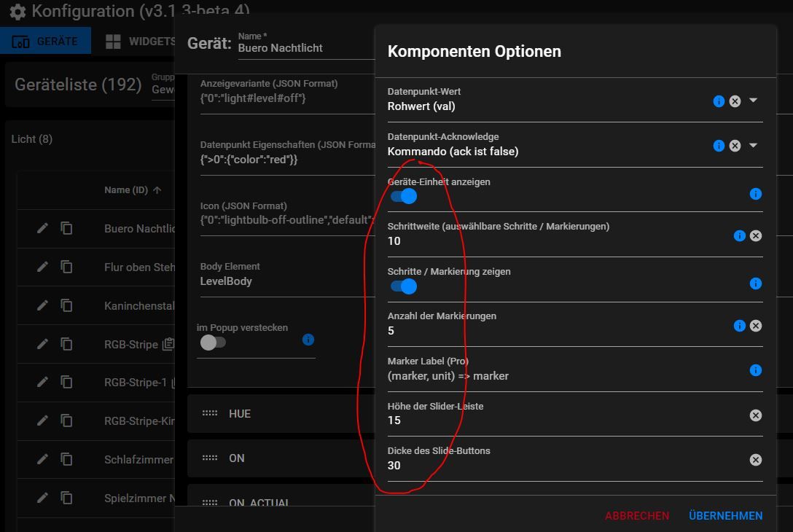The height and width of the screenshot is (532, 793).
Task: Clear the Datenpunkt-Acknowledge field value
Action: [735, 146]
